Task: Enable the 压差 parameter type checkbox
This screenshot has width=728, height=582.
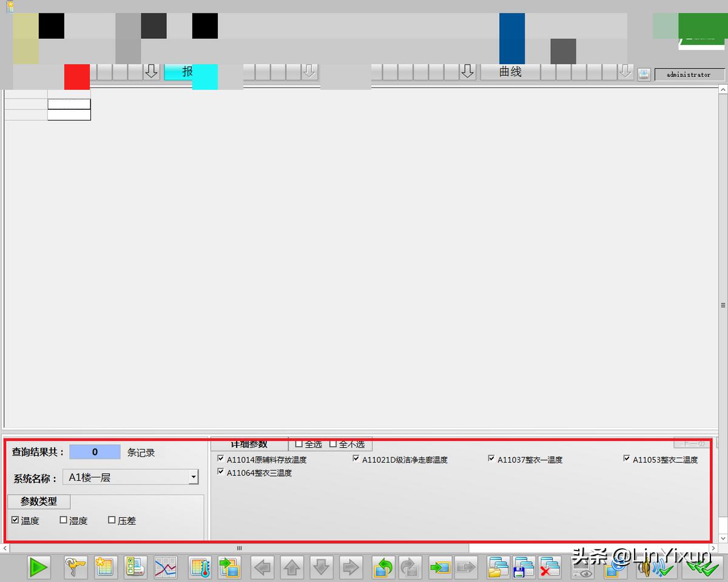Action: (x=112, y=520)
